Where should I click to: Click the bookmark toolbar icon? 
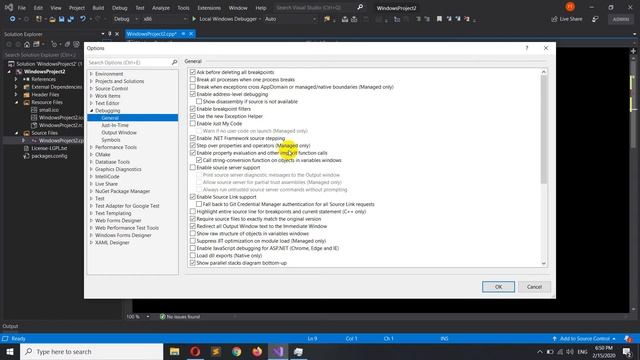[x=439, y=19]
